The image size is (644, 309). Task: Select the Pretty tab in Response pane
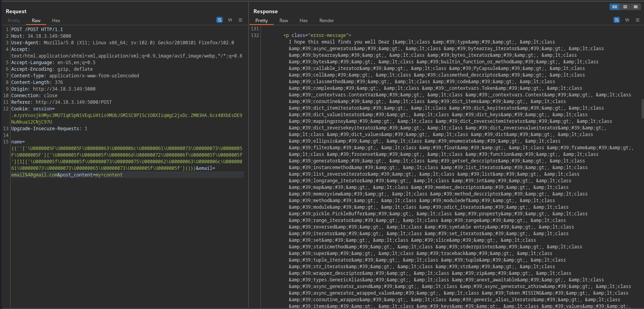(262, 21)
